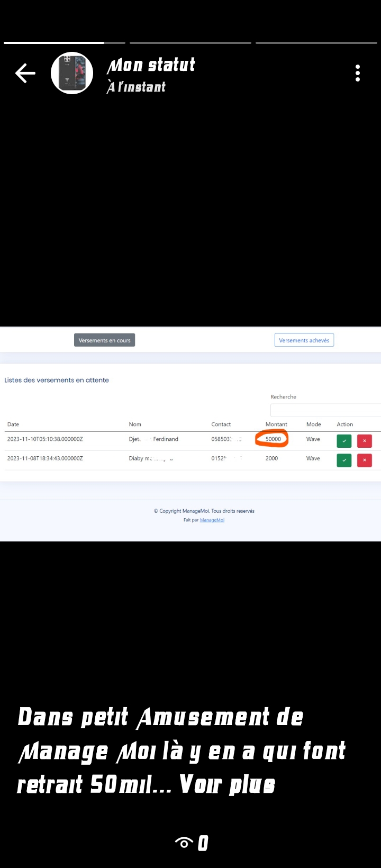The image size is (381, 868).
Task: Click the Recherche search input field
Action: [325, 410]
